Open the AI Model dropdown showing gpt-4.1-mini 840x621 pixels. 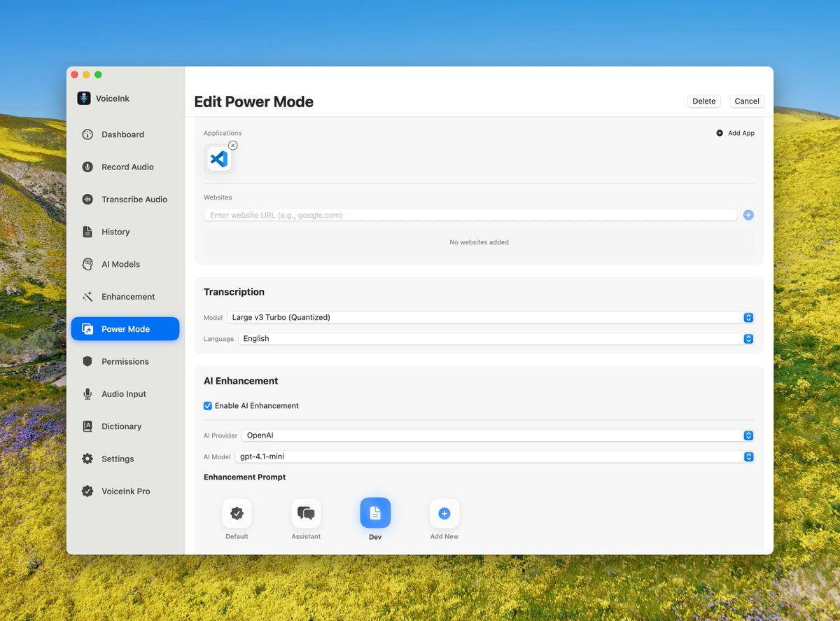[x=495, y=457]
